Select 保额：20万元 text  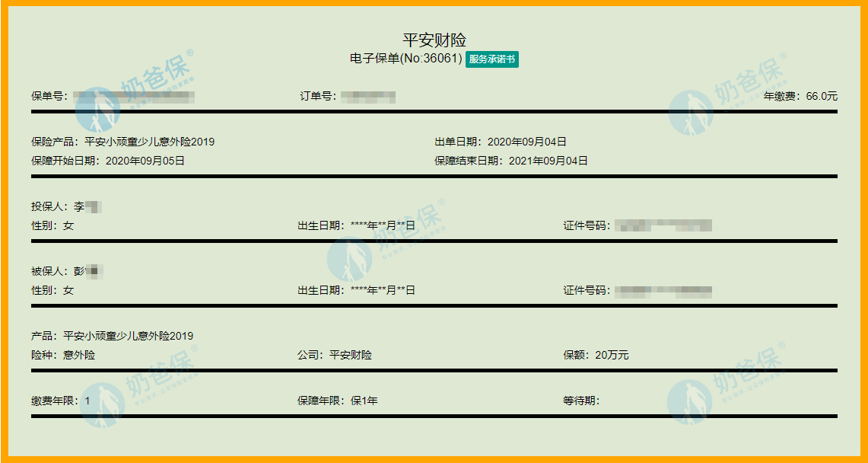[596, 356]
